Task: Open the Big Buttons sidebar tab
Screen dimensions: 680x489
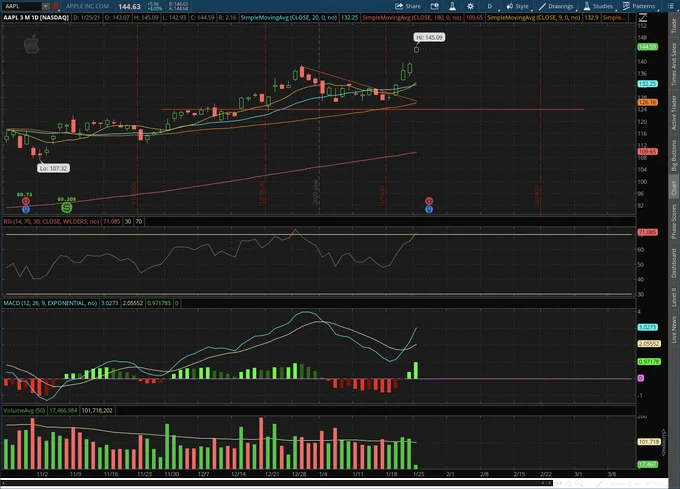Action: 673,155
